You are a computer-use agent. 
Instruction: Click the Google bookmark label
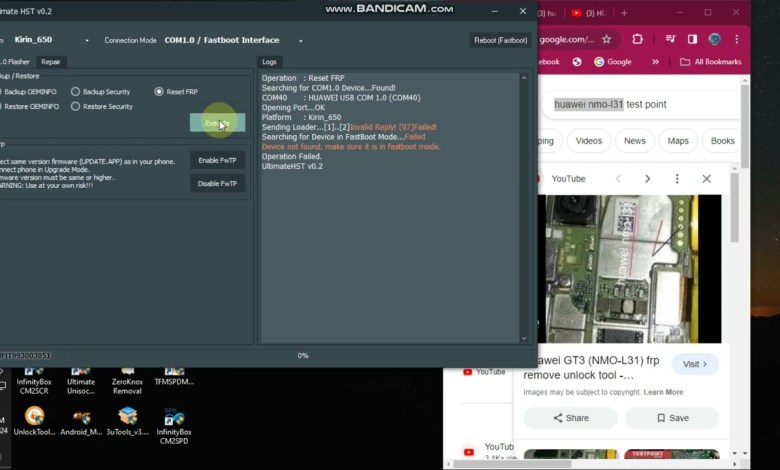(619, 62)
